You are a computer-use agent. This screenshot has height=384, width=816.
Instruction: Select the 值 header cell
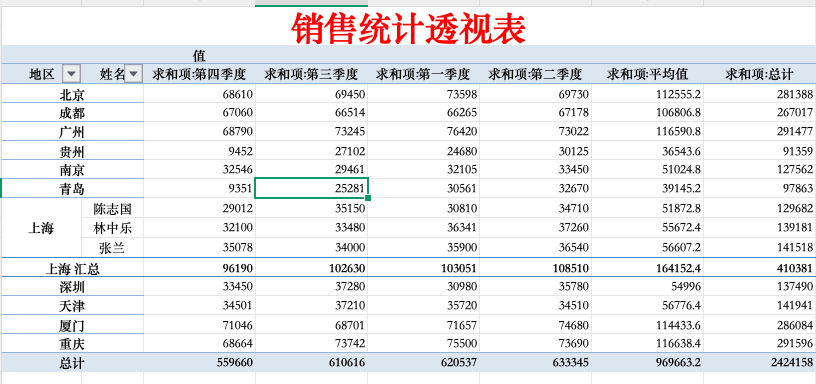pyautogui.click(x=199, y=55)
